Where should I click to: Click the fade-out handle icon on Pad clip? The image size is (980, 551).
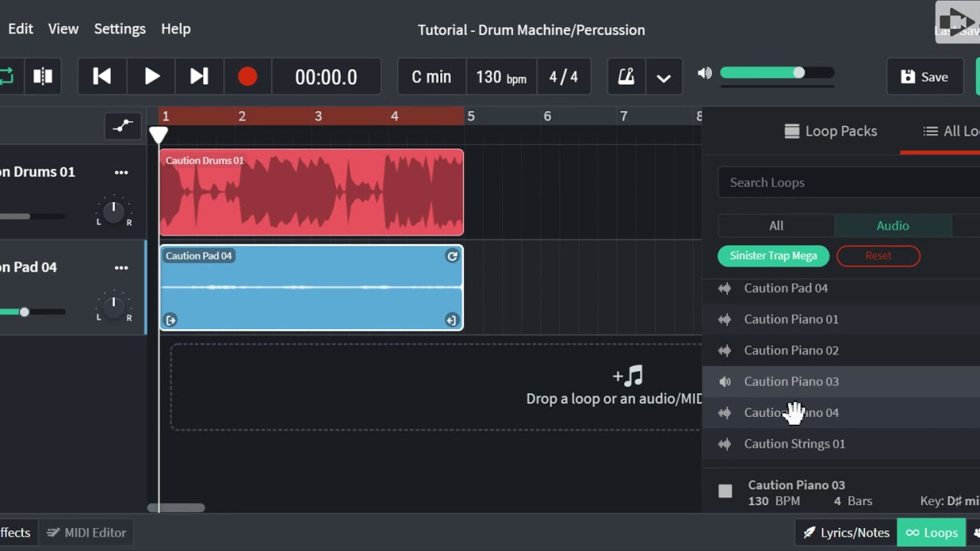[x=451, y=321]
